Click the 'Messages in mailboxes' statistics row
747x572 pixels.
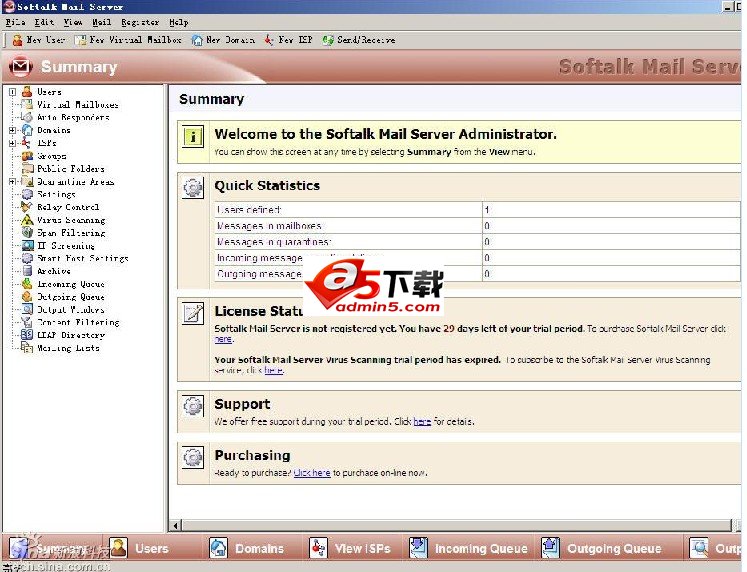(477, 226)
